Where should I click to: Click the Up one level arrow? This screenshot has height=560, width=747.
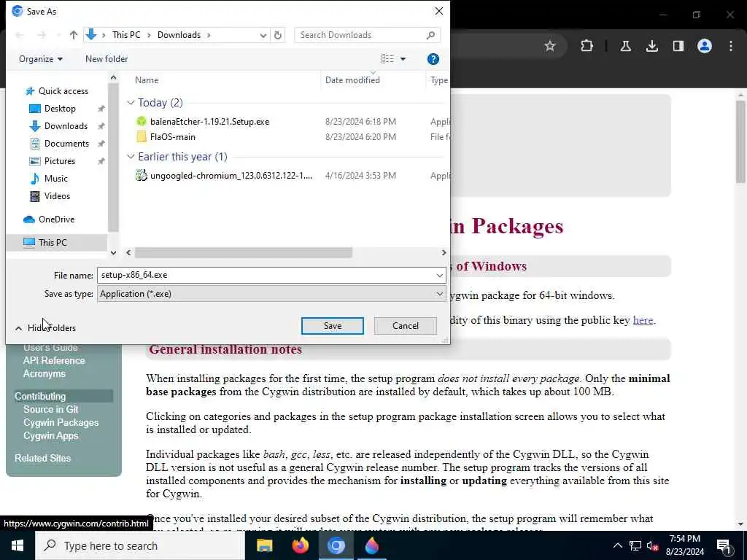point(74,35)
